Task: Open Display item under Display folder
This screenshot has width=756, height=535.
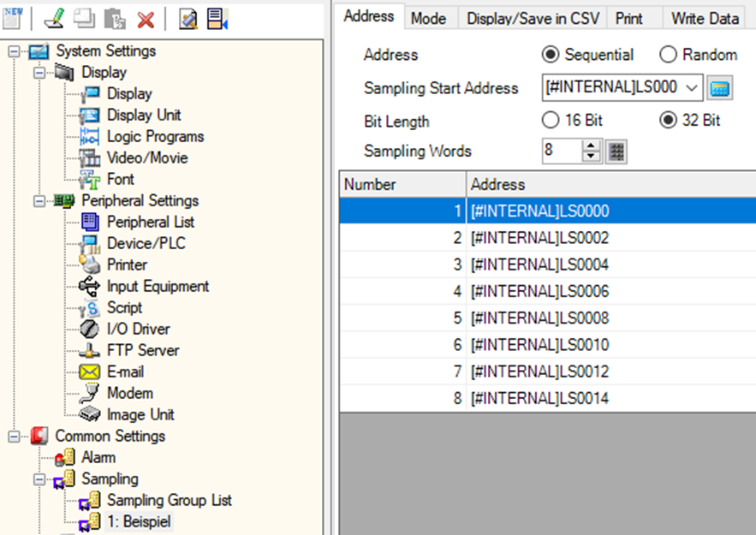Action: [x=129, y=93]
